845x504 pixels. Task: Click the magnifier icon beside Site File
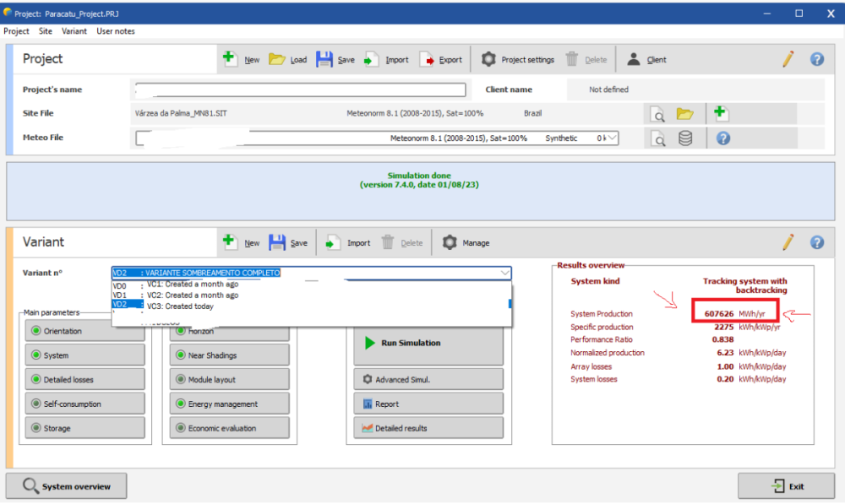tap(657, 114)
